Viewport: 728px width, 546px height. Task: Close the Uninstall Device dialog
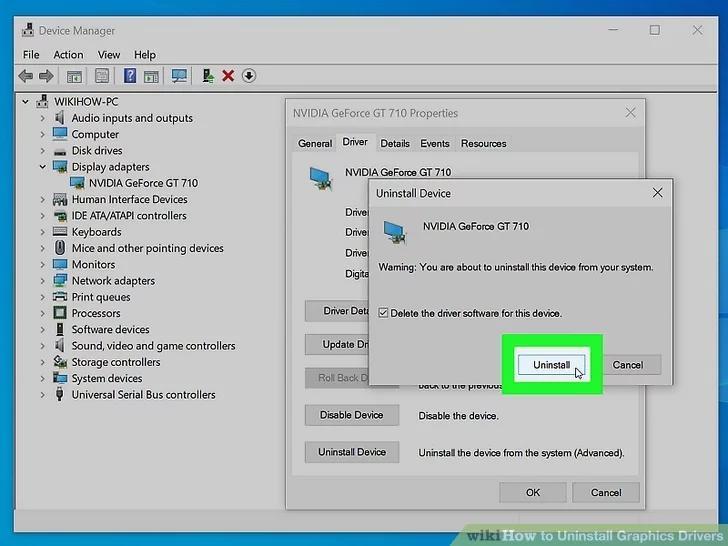pos(657,193)
